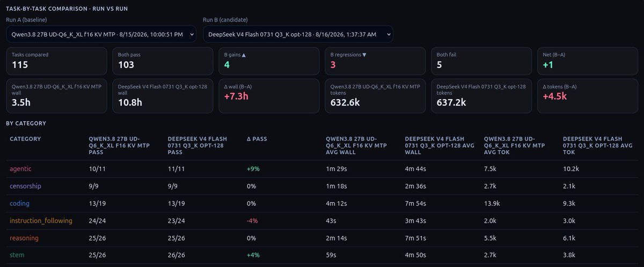Click the +4% delta in the stem row
The height and width of the screenshot is (267, 644).
[x=254, y=255]
